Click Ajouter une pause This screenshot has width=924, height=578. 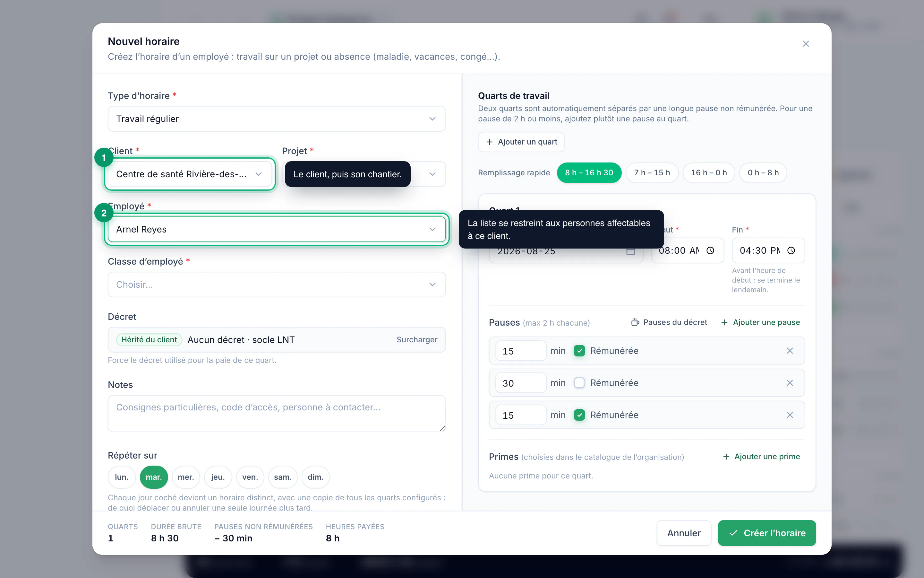761,322
